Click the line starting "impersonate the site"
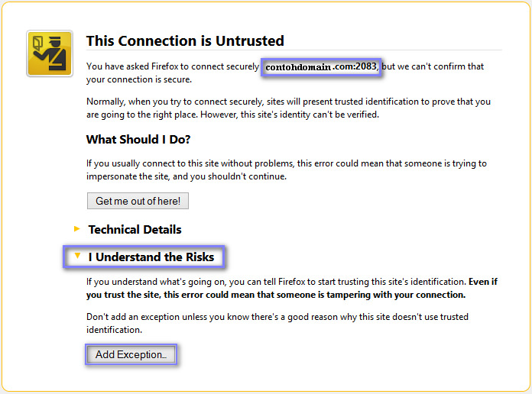Image resolution: width=532 pixels, height=394 pixels. [x=187, y=176]
